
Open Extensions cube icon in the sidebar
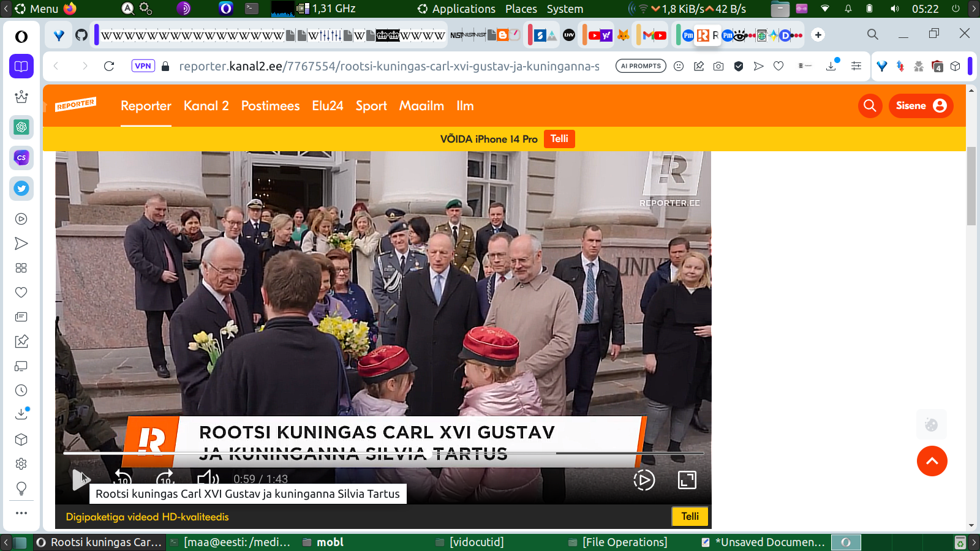(21, 440)
